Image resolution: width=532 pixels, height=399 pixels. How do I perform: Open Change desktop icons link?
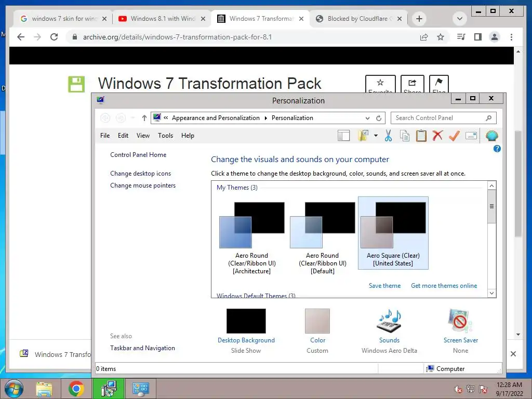140,174
